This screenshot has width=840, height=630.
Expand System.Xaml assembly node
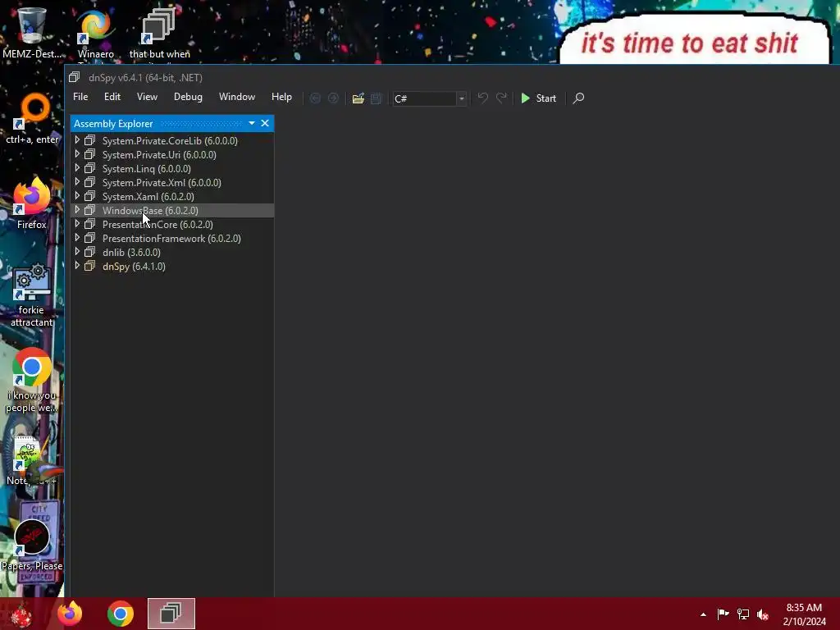point(77,196)
